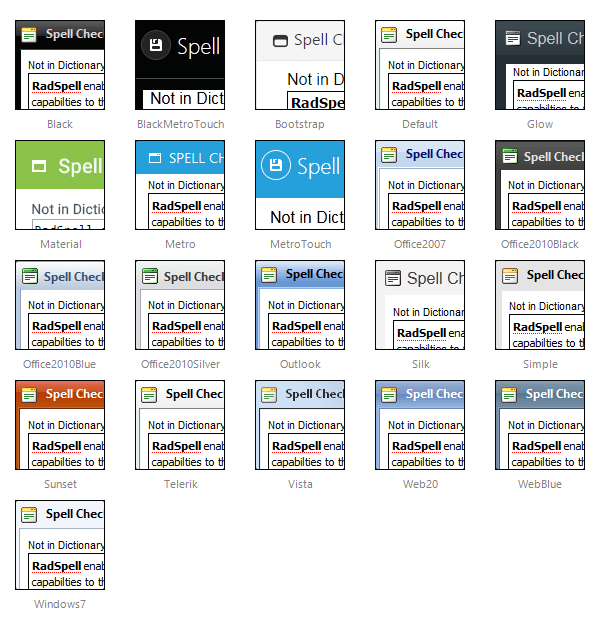Click the notepad icon in Simple preview
The width and height of the screenshot is (600, 620).
(x=510, y=276)
